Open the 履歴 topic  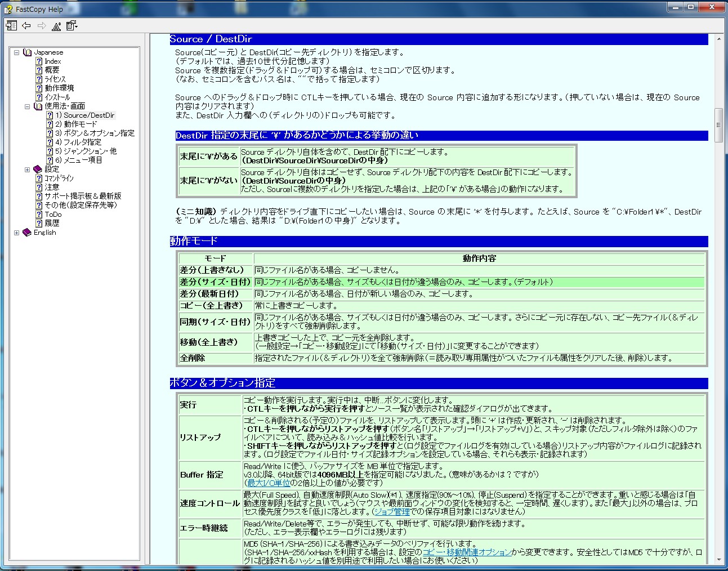[x=52, y=223]
